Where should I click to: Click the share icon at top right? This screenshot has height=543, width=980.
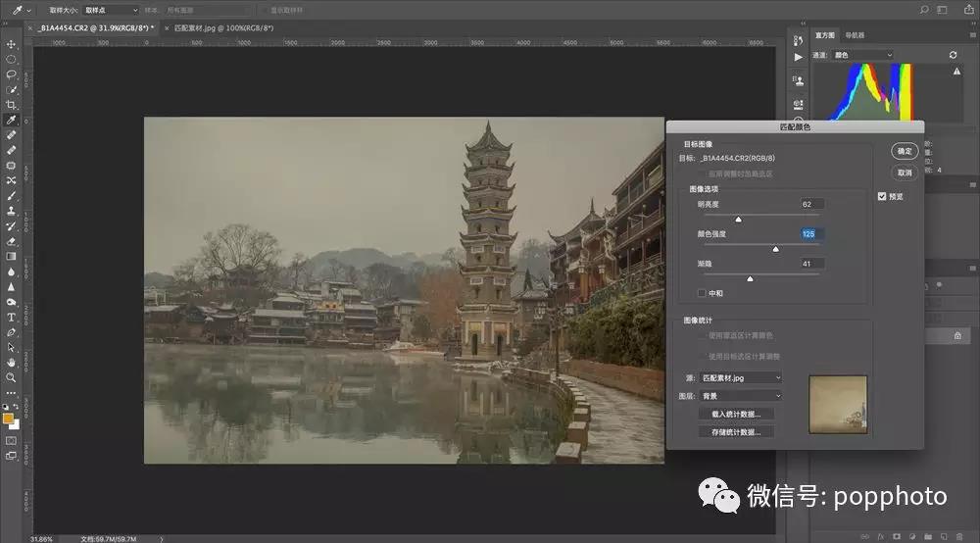coord(969,10)
